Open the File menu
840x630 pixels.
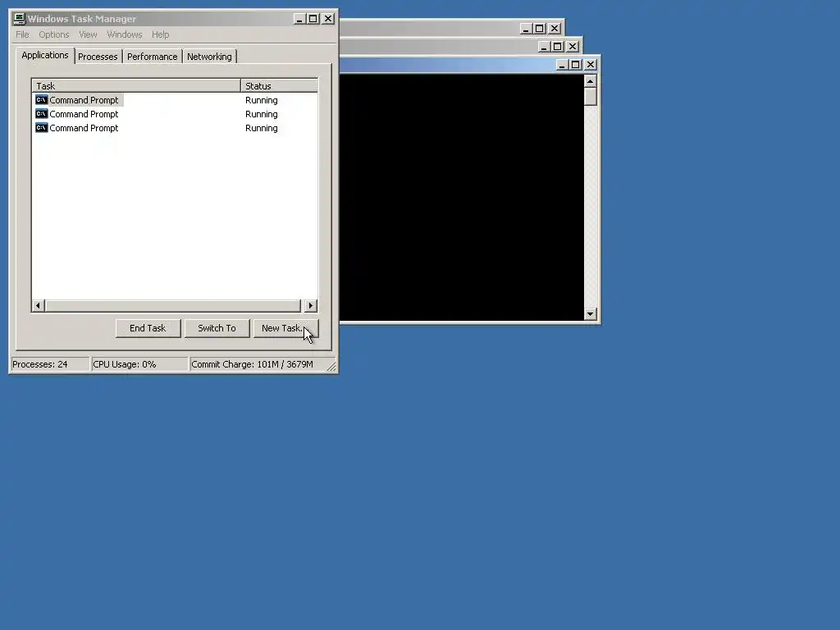tap(22, 34)
